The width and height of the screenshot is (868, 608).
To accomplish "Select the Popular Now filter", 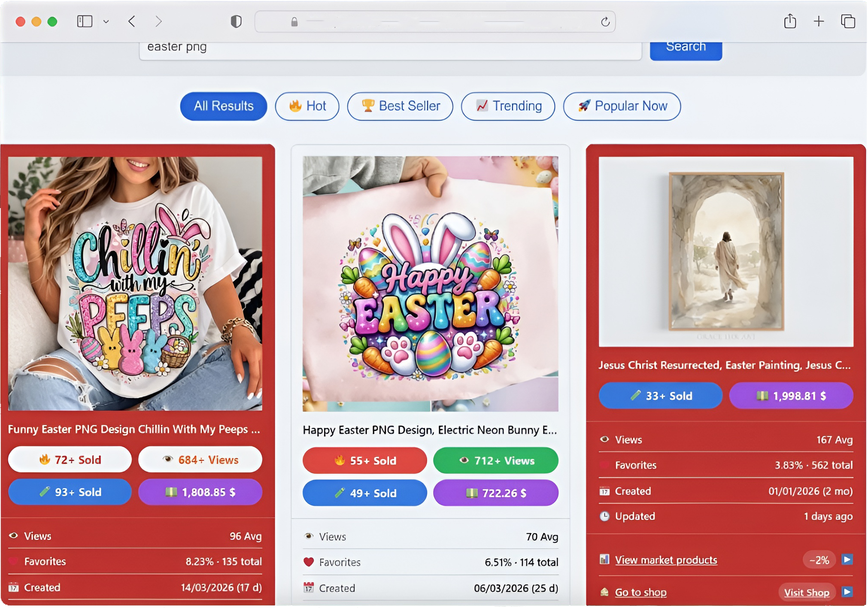I will pyautogui.click(x=622, y=106).
